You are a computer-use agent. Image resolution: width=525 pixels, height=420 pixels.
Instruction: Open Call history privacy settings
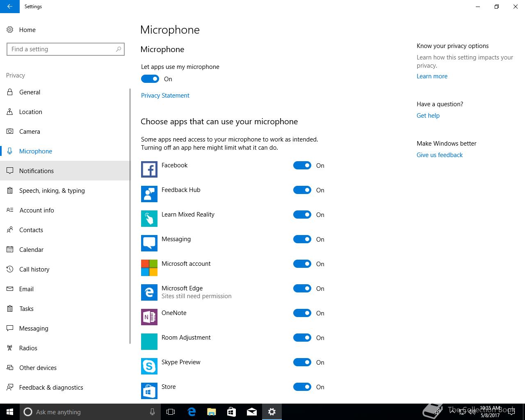(65, 269)
